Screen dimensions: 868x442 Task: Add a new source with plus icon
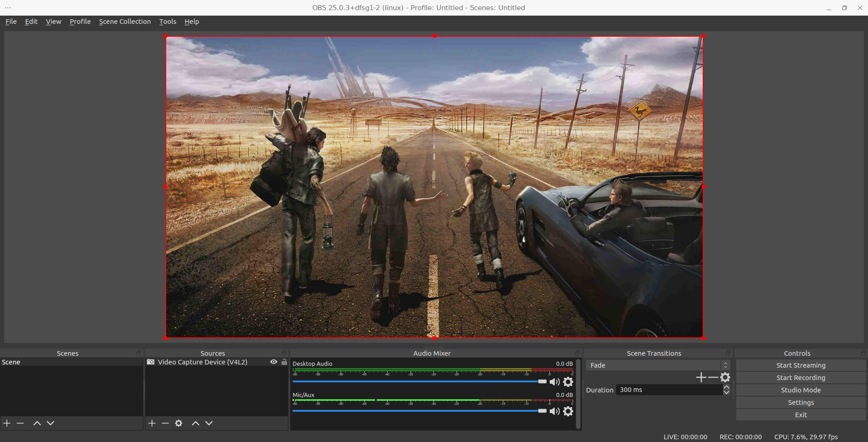click(152, 423)
